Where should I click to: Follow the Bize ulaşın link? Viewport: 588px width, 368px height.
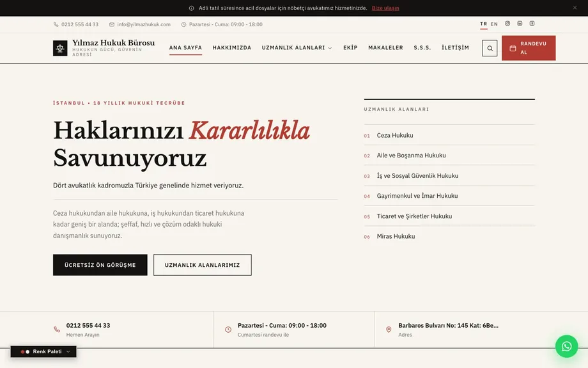point(385,8)
